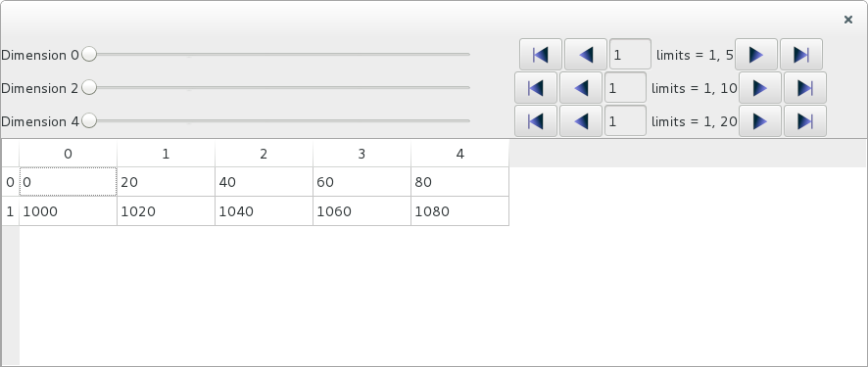
Task: Focus the Dimension 4 index input field
Action: [626, 121]
